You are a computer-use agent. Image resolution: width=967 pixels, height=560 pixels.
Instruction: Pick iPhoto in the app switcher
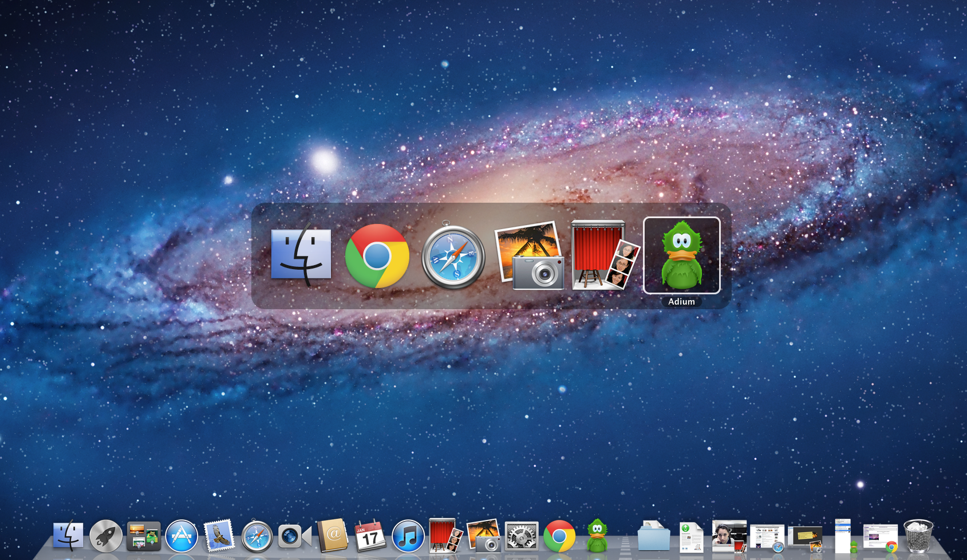click(530, 255)
